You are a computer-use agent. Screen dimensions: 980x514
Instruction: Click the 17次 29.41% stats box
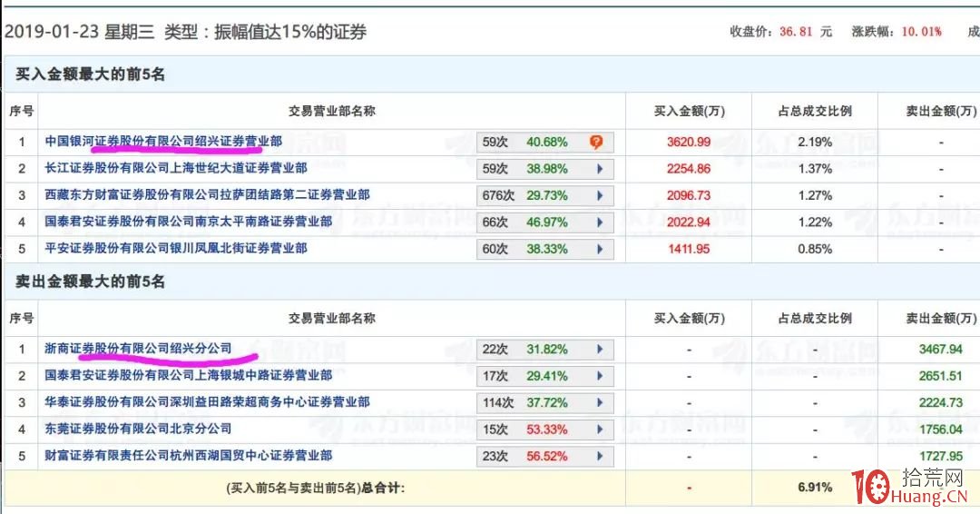click(x=545, y=376)
